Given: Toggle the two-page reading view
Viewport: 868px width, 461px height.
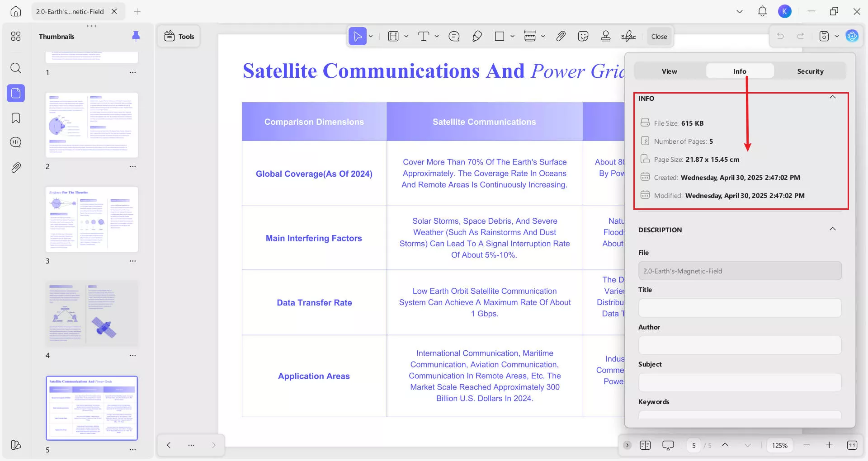Looking at the screenshot, I should (x=645, y=445).
